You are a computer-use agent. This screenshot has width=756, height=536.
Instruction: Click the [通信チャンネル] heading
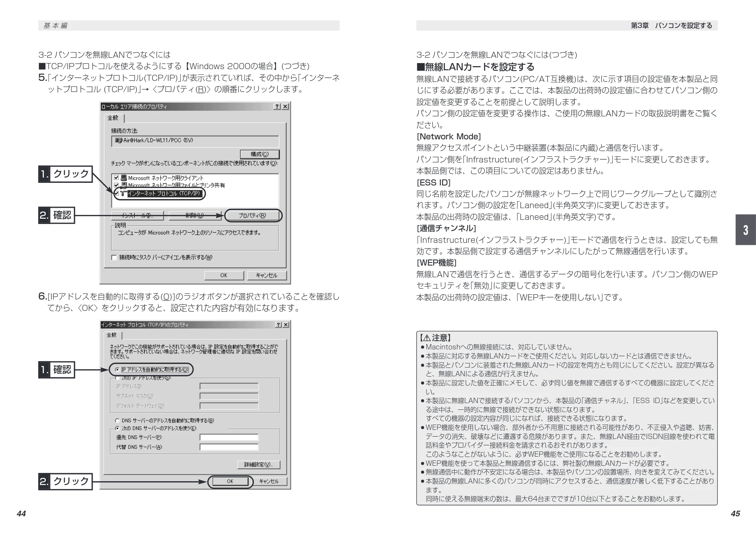[446, 228]
